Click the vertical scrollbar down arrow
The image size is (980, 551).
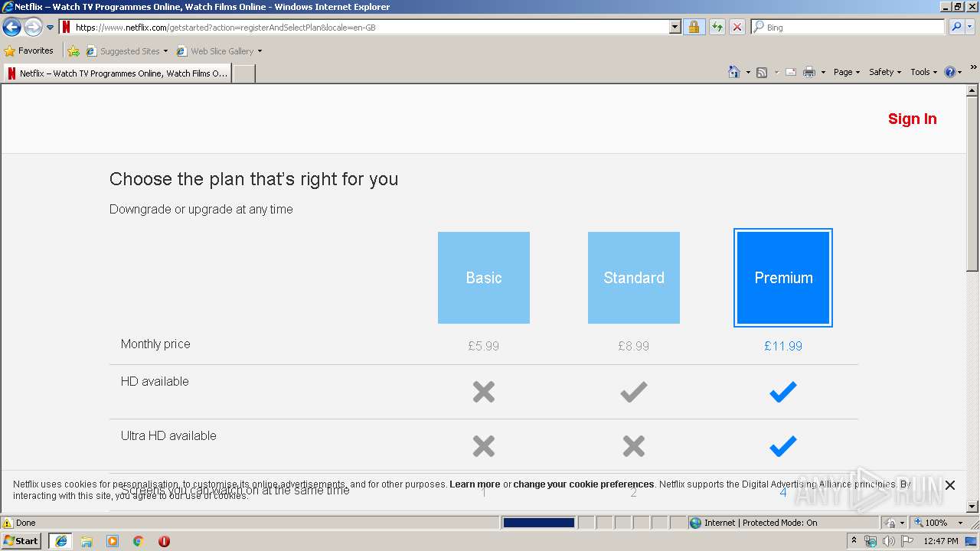coord(972,507)
